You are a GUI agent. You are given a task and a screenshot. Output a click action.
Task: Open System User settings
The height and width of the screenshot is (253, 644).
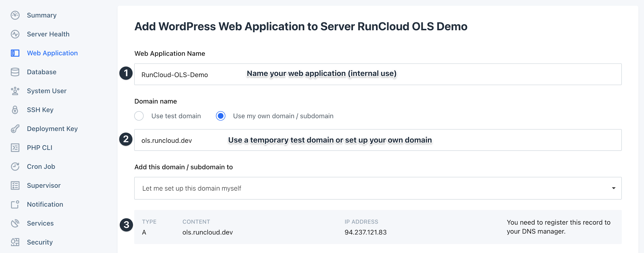[x=47, y=91]
